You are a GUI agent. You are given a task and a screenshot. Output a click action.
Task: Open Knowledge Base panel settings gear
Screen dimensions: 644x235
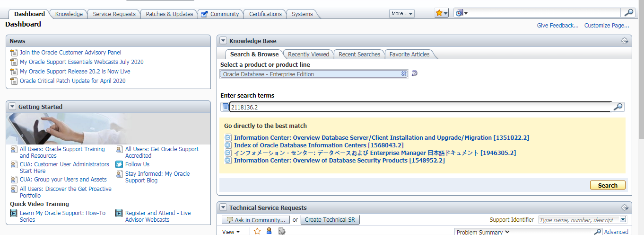[625, 41]
